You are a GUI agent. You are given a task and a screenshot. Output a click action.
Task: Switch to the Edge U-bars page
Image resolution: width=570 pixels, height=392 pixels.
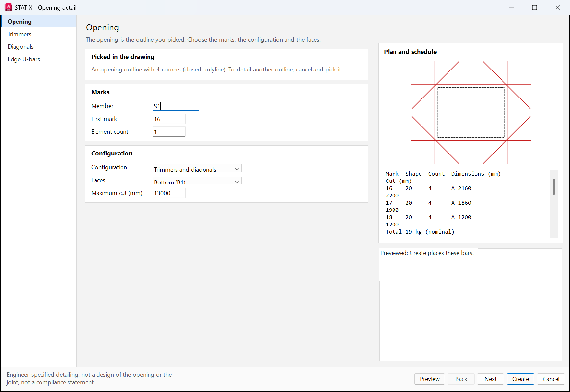click(x=39, y=59)
